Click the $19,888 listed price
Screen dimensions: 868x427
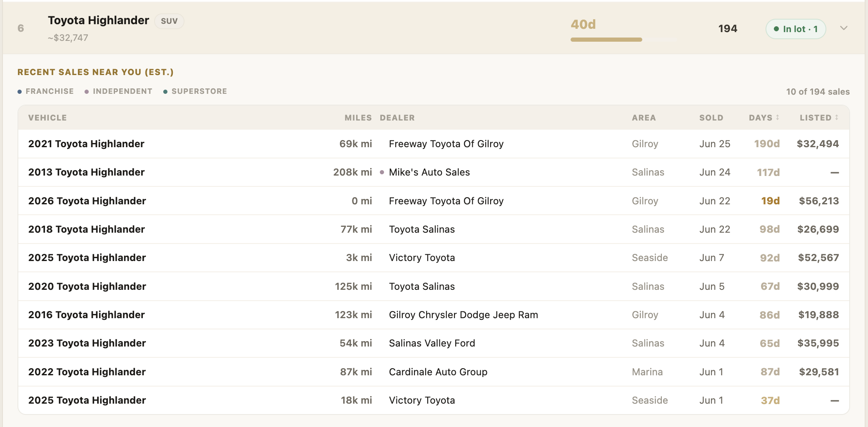[x=818, y=315]
